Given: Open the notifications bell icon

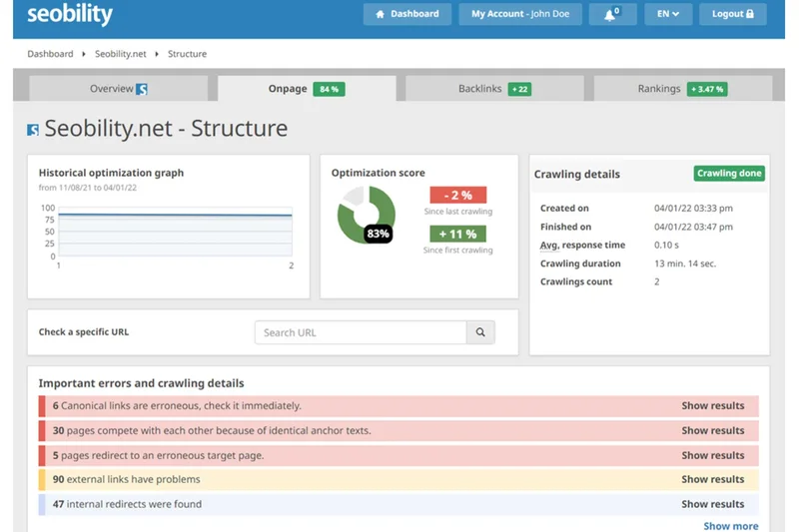Looking at the screenshot, I should (x=612, y=14).
